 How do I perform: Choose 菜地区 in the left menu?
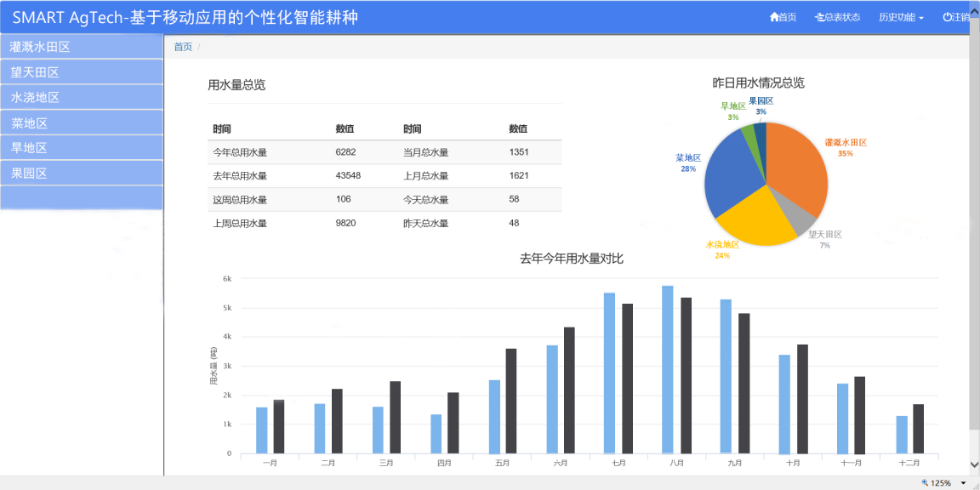coord(29,123)
